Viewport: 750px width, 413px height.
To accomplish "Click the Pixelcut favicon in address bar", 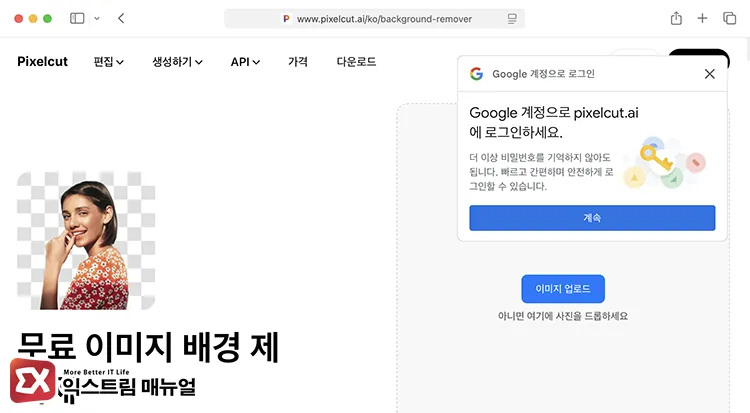I will pyautogui.click(x=286, y=19).
